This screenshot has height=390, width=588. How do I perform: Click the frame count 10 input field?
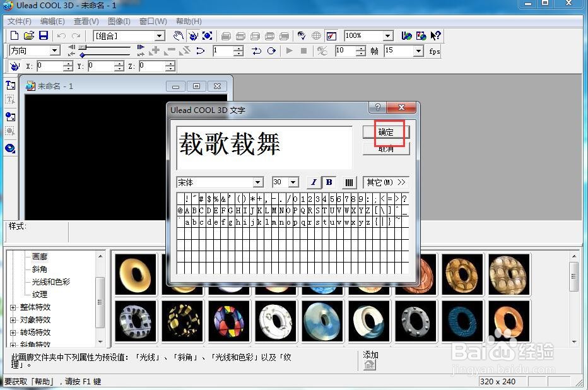click(344, 50)
